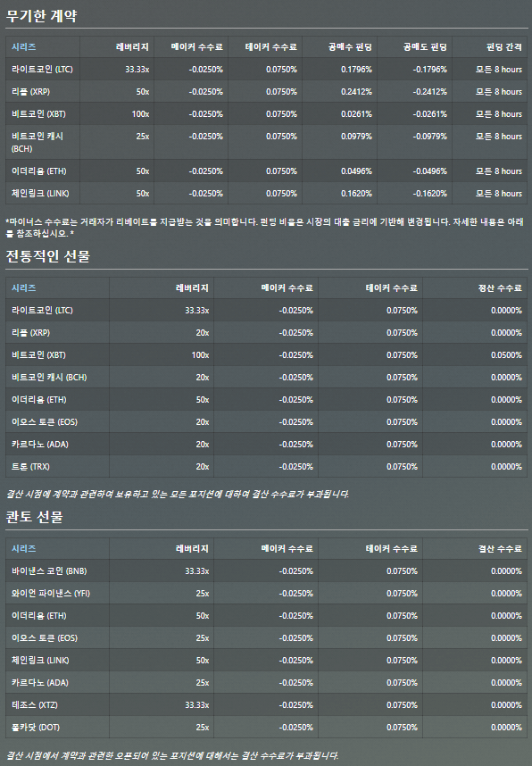
Task: Select 리플 (XRP) in 전통적인 선물 table
Action: pos(30,333)
